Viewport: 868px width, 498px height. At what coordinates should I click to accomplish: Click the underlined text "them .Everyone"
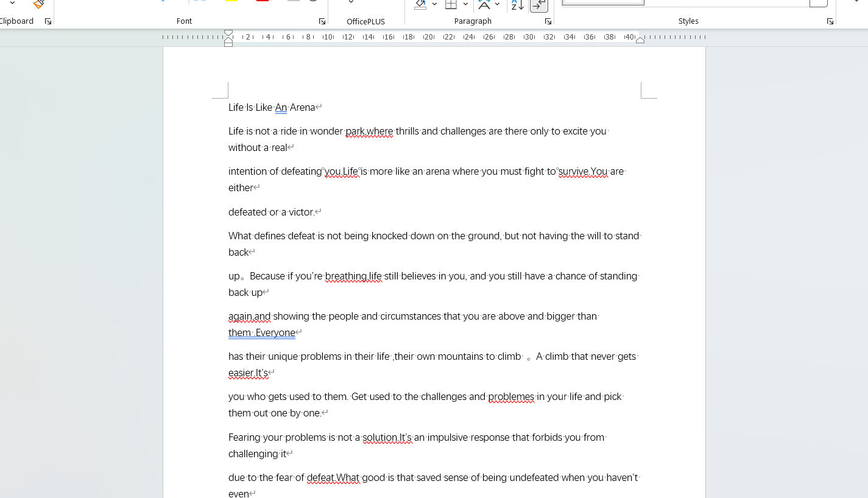pos(262,333)
